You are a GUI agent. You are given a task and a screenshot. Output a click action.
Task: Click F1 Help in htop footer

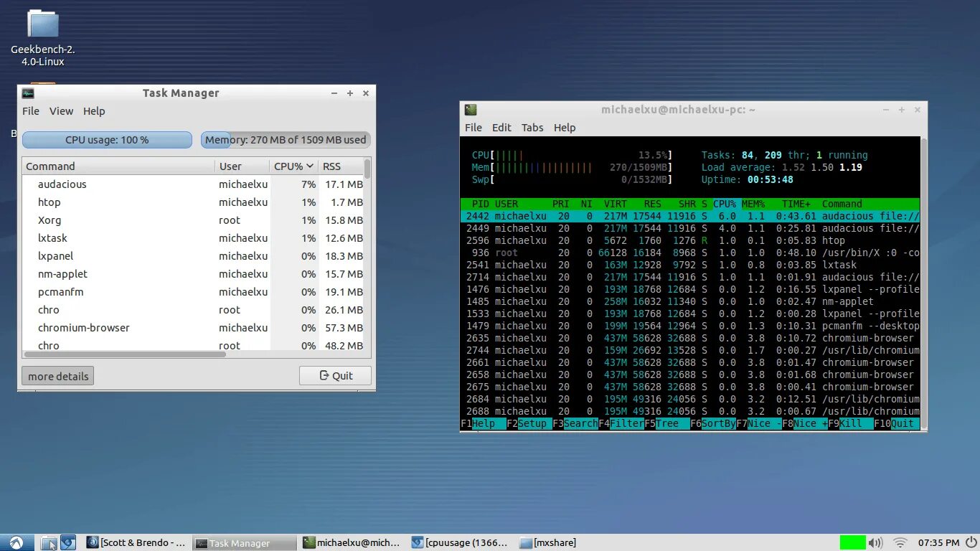(x=483, y=423)
